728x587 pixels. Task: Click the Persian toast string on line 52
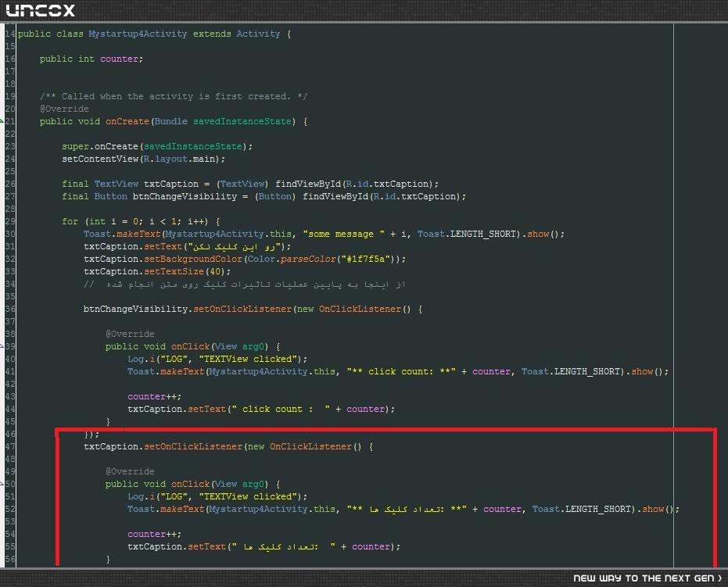(x=407, y=509)
